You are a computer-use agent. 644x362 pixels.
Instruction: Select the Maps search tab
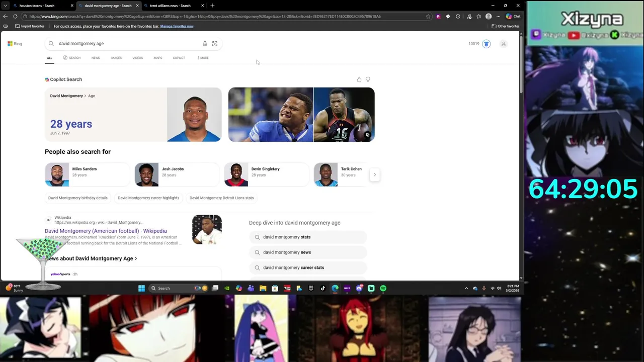(x=157, y=58)
